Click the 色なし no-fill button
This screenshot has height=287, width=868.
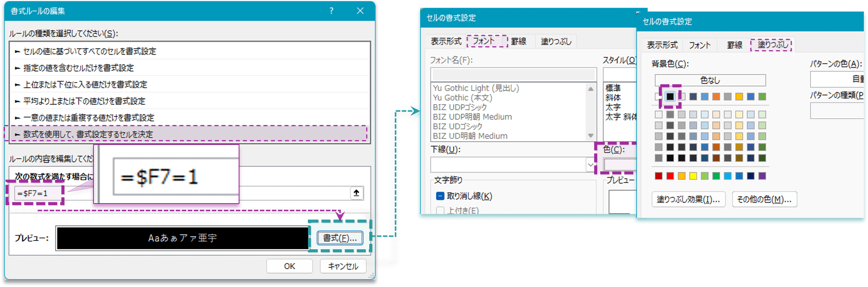coord(710,80)
